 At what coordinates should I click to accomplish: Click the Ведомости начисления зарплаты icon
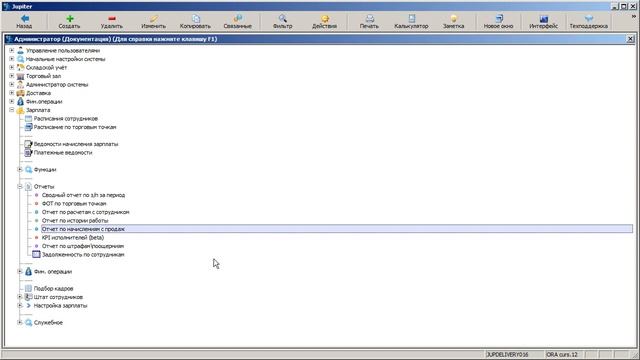[x=28, y=144]
